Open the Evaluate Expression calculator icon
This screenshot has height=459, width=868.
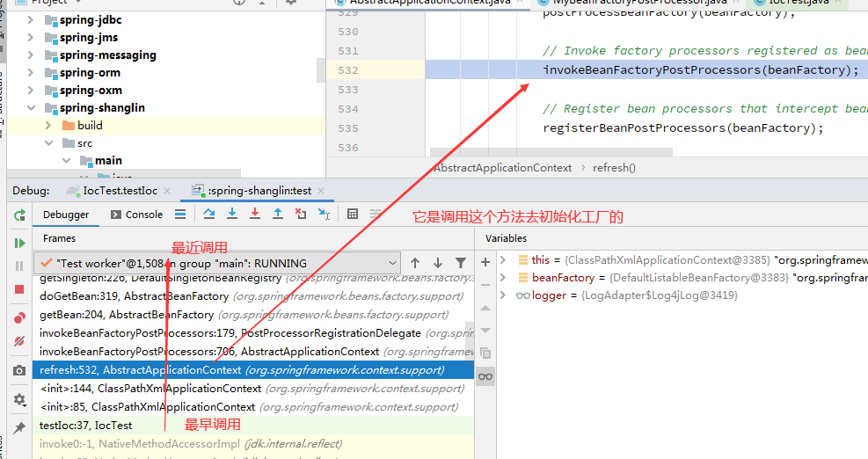[x=352, y=214]
